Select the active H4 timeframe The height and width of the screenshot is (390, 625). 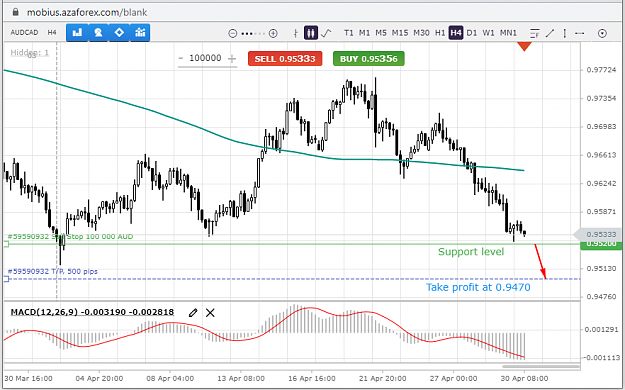(456, 33)
